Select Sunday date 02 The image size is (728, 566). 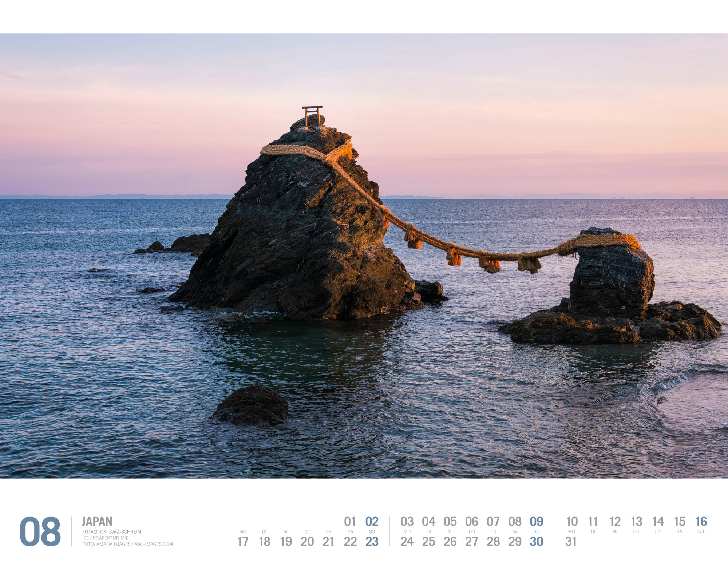[372, 522]
